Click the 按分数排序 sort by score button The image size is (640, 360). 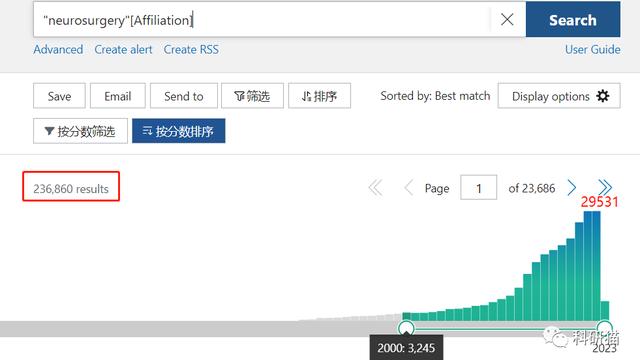pos(178,131)
